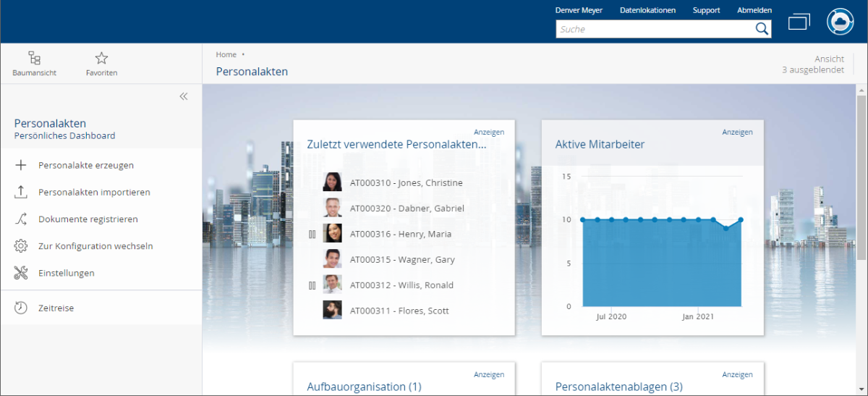Viewport: 868px width, 396px height.
Task: Click the Suche search input field
Action: 655,29
